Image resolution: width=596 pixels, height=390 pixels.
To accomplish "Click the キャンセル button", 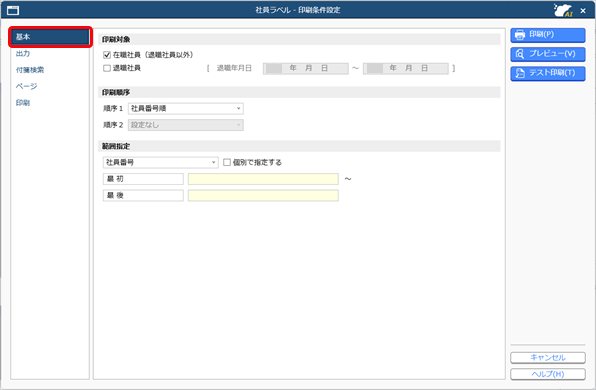I will 548,358.
